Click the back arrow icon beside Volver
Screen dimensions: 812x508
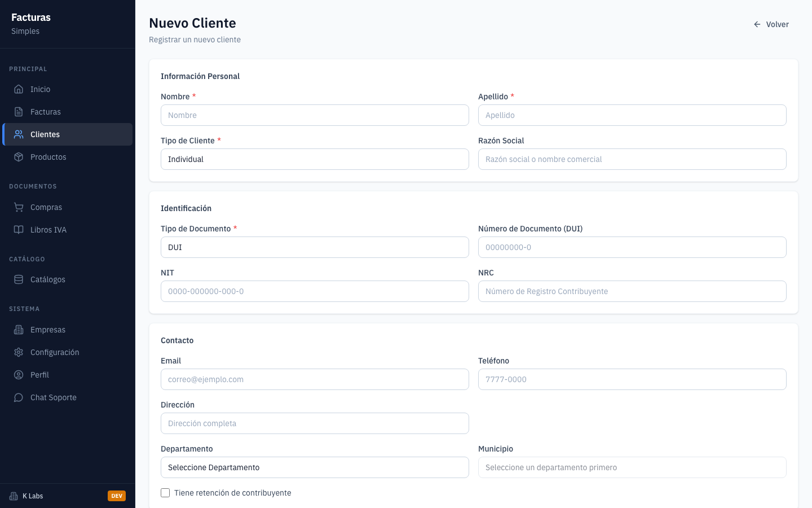pos(757,24)
